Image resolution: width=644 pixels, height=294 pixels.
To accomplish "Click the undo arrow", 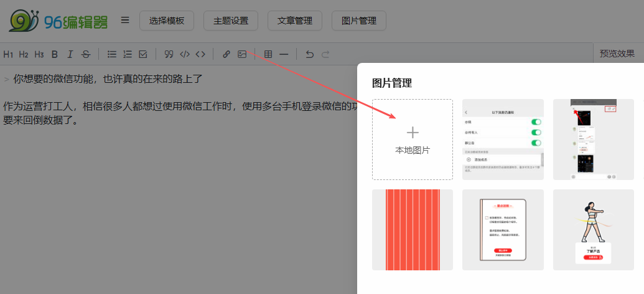I will 310,54.
